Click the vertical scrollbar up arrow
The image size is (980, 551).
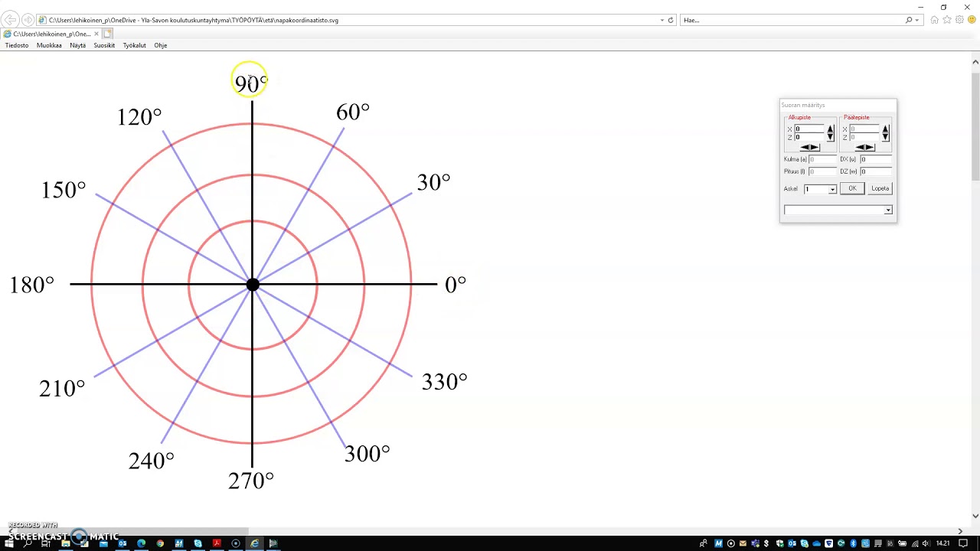coord(975,62)
